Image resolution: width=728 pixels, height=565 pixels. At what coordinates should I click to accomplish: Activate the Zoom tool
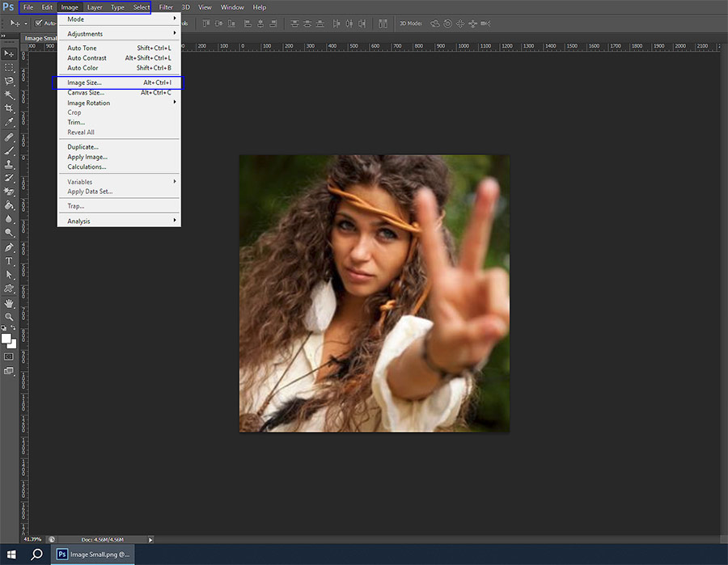[x=10, y=315]
